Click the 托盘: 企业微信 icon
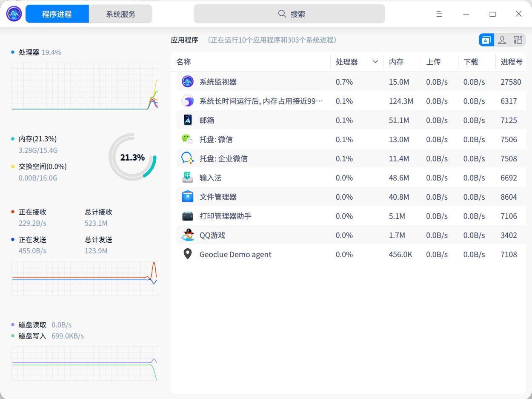 coord(188,158)
